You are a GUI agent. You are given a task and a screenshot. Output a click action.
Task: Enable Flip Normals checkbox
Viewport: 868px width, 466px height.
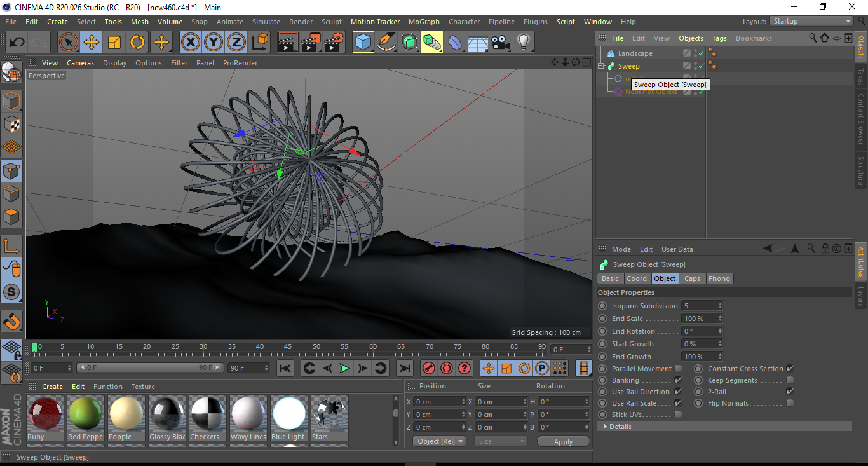tap(790, 403)
